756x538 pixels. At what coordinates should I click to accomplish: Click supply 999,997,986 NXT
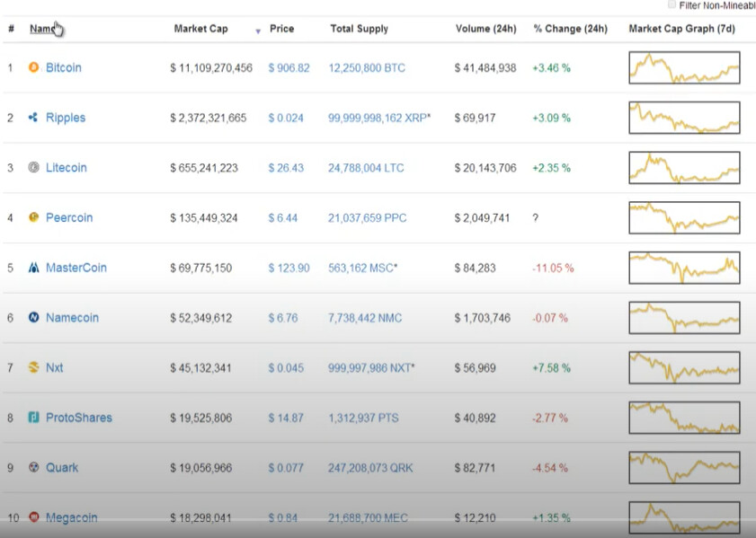(371, 368)
